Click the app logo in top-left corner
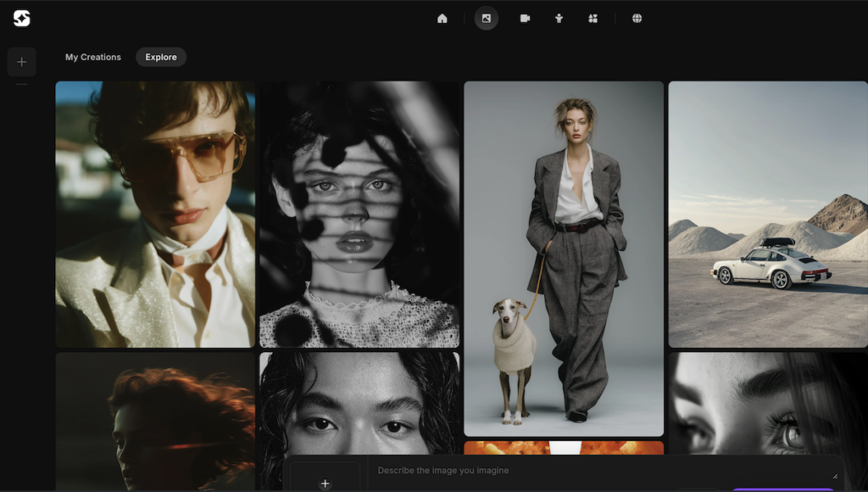The image size is (868, 492). click(x=22, y=18)
